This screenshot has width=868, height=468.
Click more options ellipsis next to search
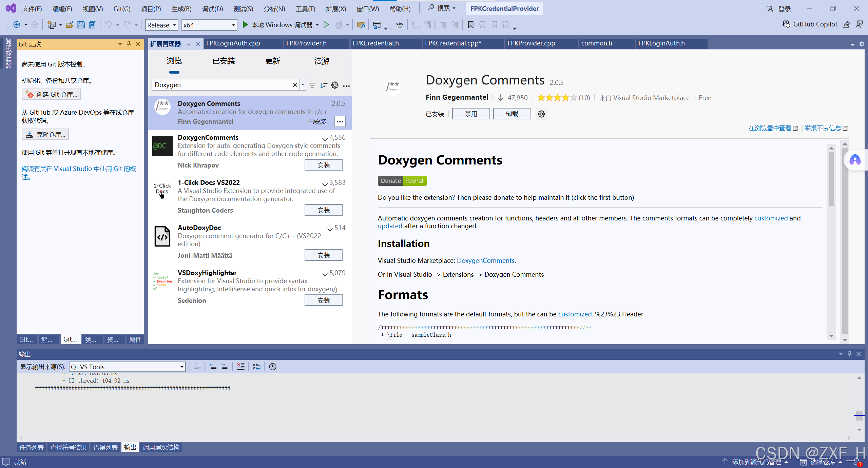tap(346, 86)
